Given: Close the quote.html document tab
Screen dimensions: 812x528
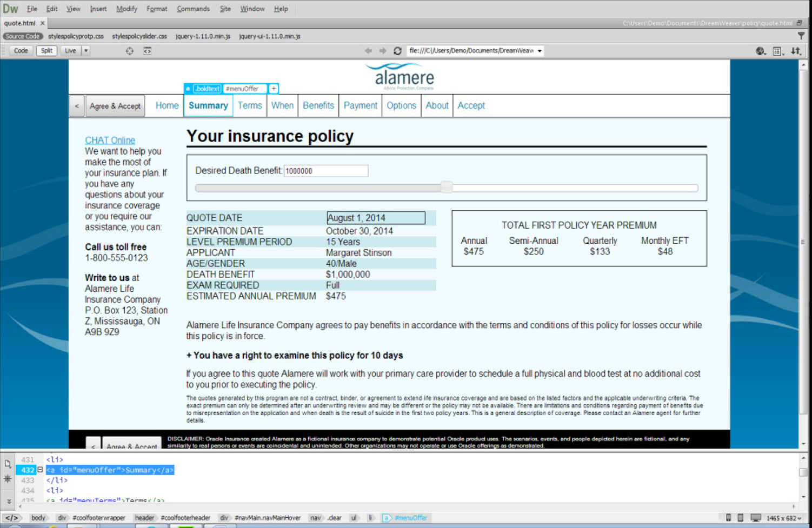Looking at the screenshot, I should point(43,23).
